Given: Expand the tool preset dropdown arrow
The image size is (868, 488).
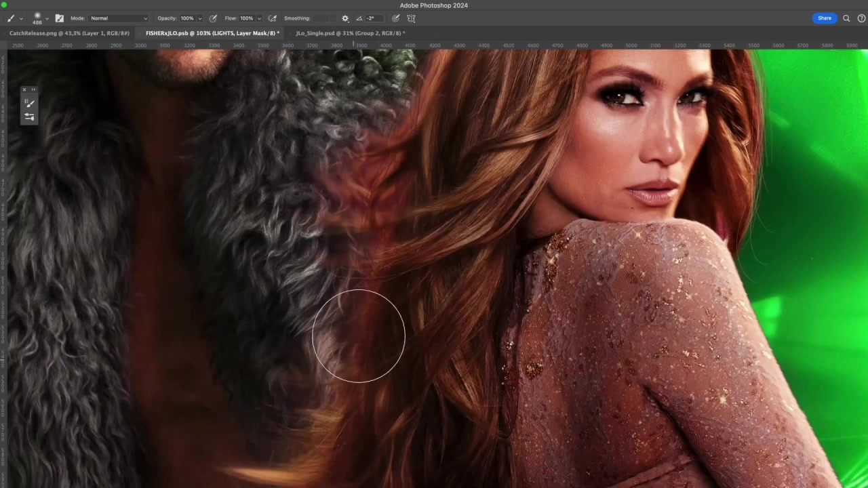Looking at the screenshot, I should (21, 19).
